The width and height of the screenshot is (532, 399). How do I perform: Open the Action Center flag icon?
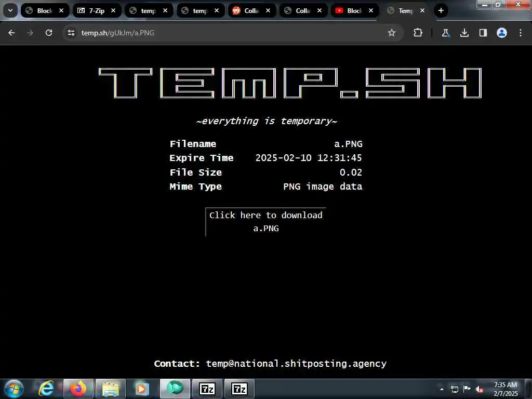467,389
